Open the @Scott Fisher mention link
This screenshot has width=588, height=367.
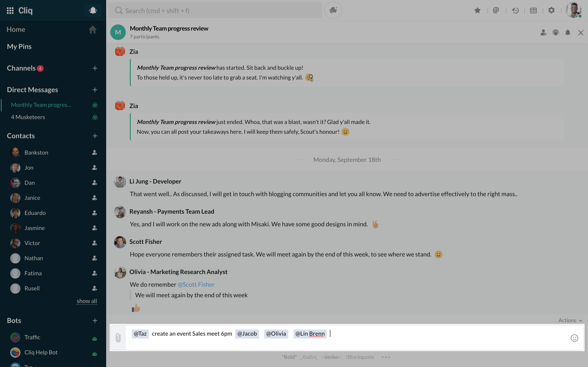(196, 284)
